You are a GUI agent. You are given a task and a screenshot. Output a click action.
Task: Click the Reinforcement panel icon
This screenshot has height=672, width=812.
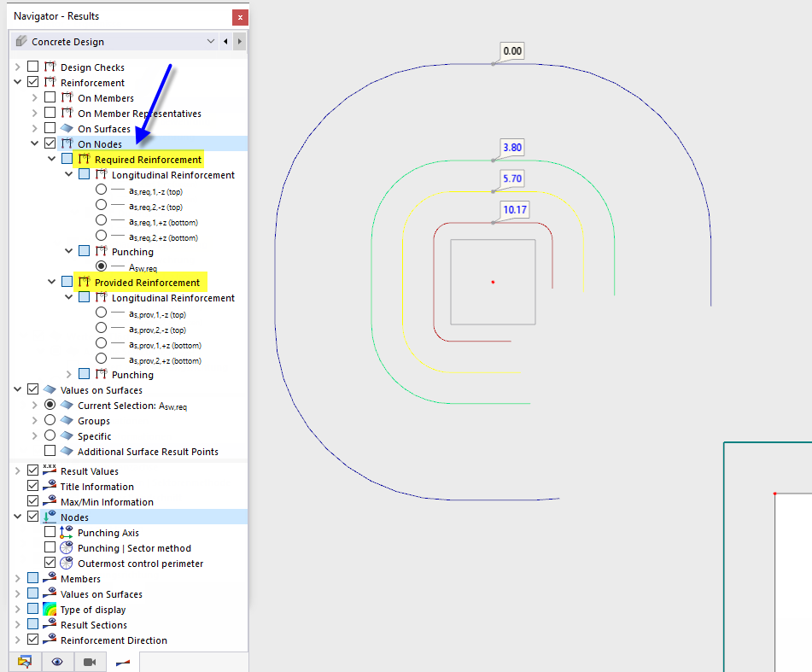coord(51,81)
